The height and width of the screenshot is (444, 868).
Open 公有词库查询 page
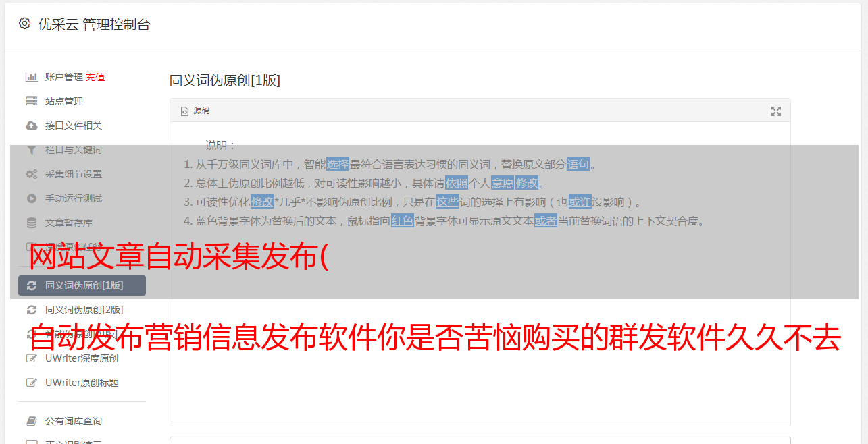pyautogui.click(x=82, y=421)
